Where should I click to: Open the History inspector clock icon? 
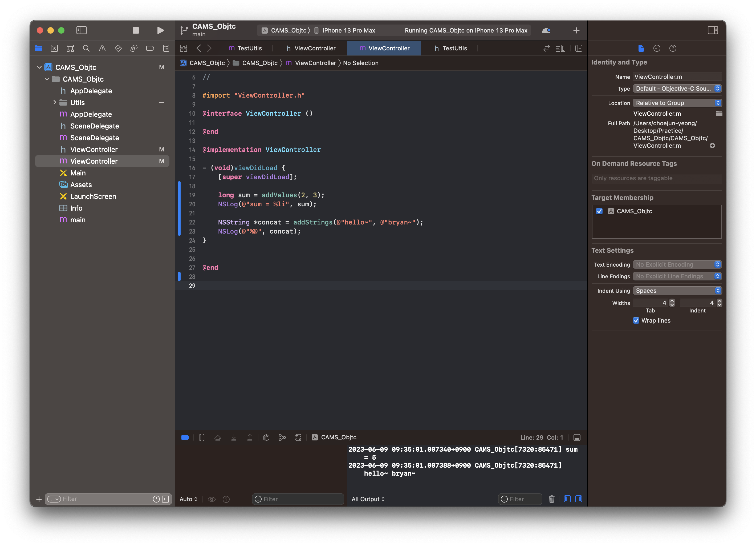coord(657,48)
